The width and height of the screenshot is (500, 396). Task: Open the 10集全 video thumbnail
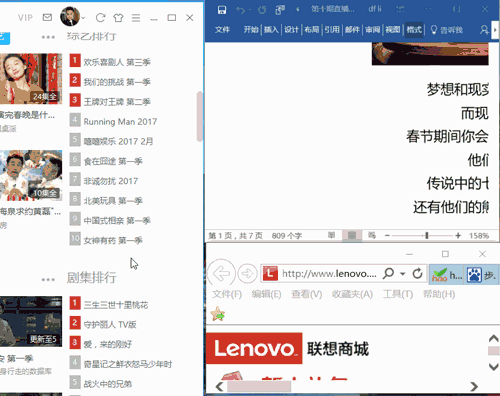pos(31,175)
